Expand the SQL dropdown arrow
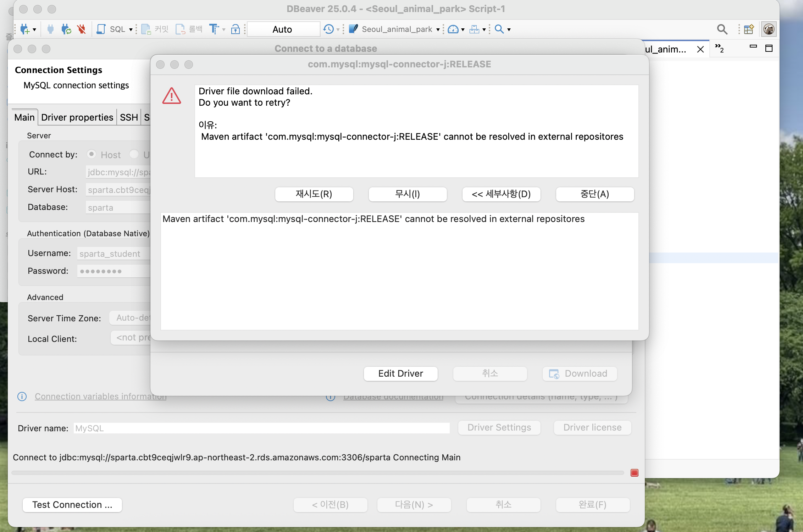Screen dimensions: 803x532 tap(131, 29)
